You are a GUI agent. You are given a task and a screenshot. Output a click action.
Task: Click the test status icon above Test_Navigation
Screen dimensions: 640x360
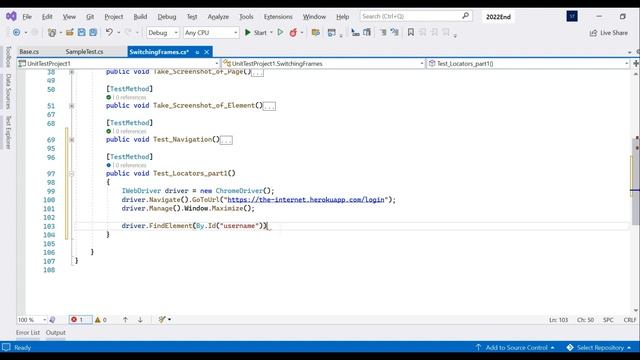coord(109,131)
